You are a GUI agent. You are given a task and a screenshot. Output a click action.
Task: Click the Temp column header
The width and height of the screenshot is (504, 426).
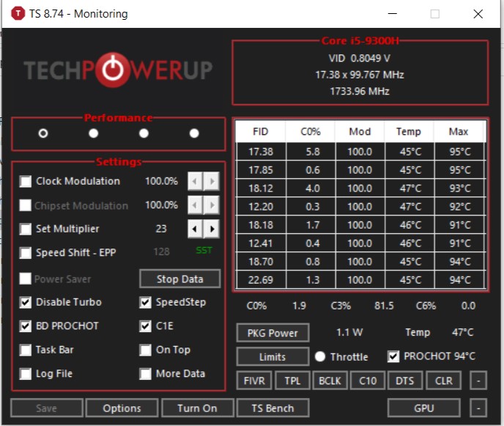coord(409,131)
